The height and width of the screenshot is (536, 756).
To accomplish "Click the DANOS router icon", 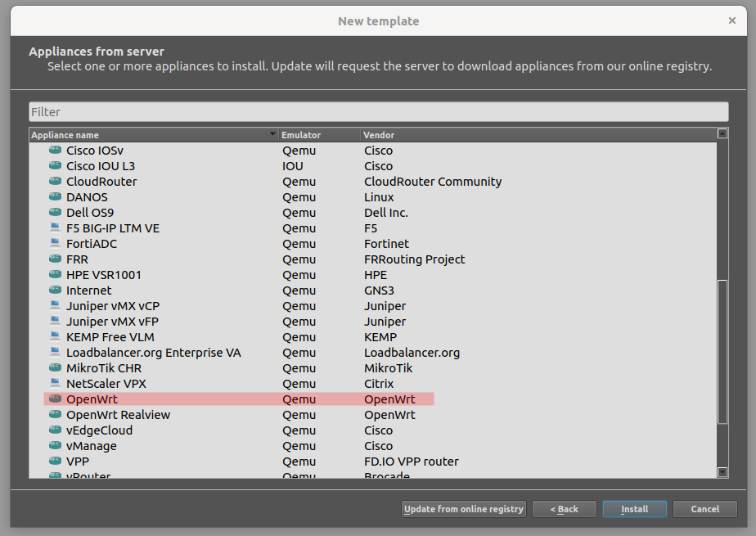I will tap(55, 196).
